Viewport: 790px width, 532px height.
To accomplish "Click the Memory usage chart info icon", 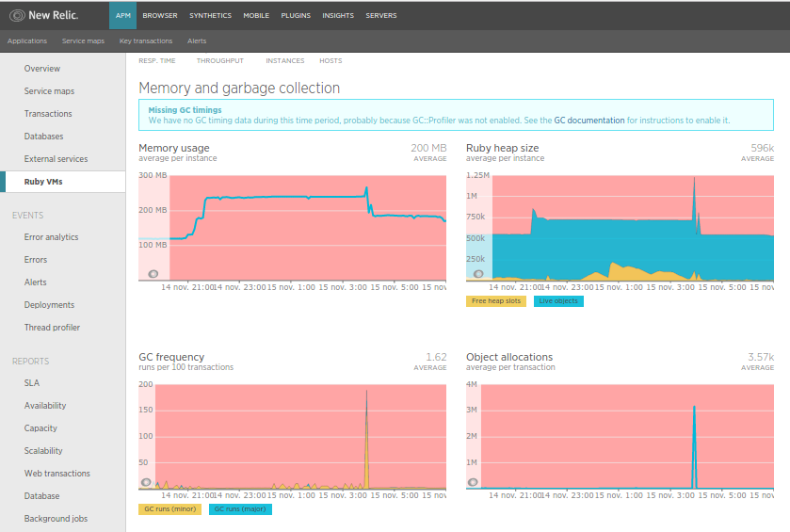I will pos(154,273).
